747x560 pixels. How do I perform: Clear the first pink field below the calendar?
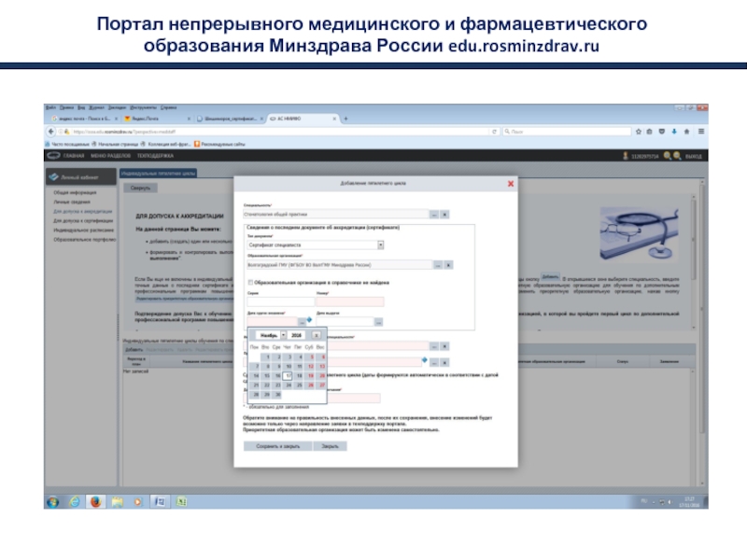point(444,346)
